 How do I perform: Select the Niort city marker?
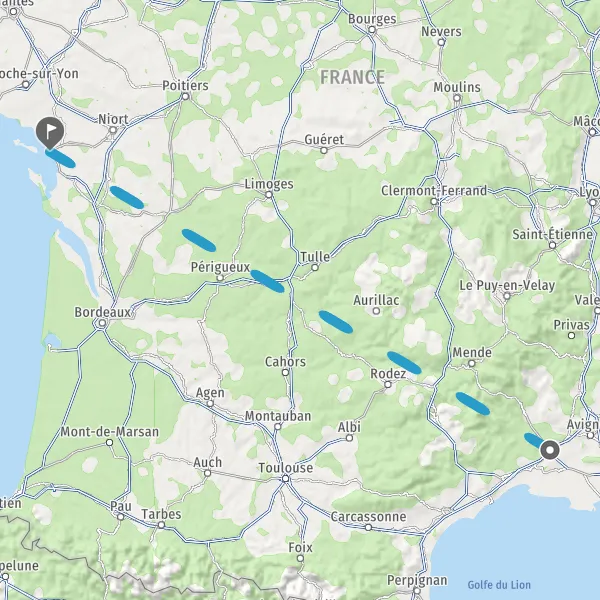coord(113,130)
